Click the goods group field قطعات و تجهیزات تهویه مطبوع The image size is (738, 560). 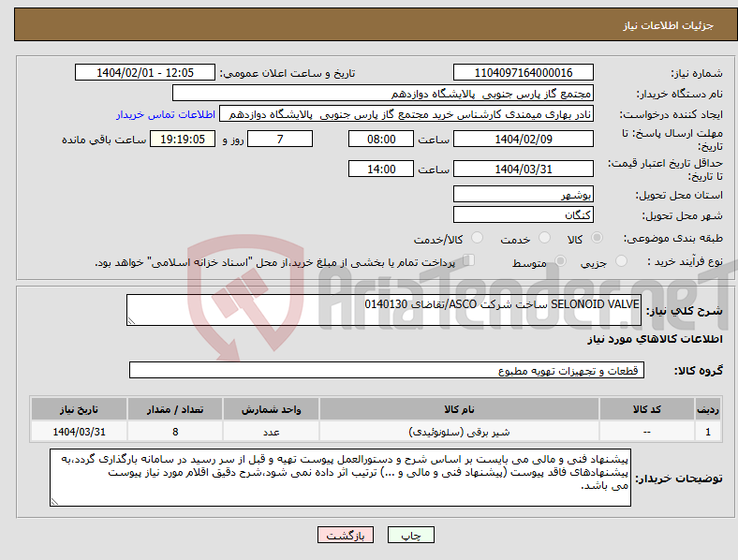pos(387,370)
